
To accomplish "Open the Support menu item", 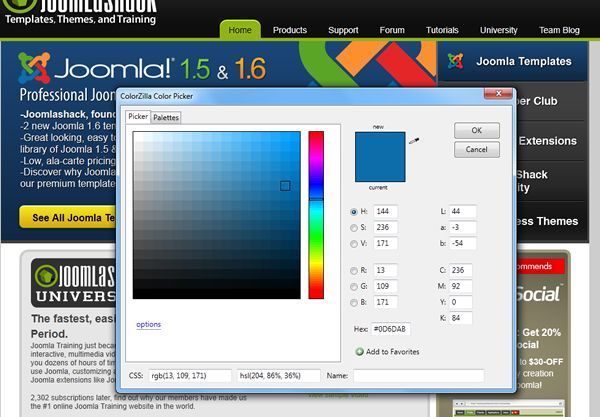I will coord(343,30).
